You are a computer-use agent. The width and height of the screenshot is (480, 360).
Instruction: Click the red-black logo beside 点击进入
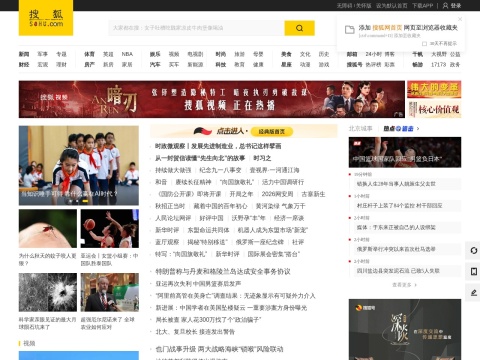click(203, 131)
